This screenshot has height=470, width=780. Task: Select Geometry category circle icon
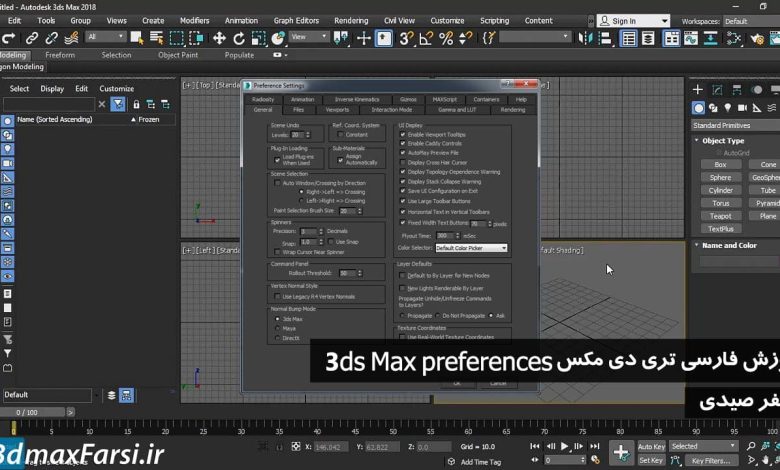698,108
